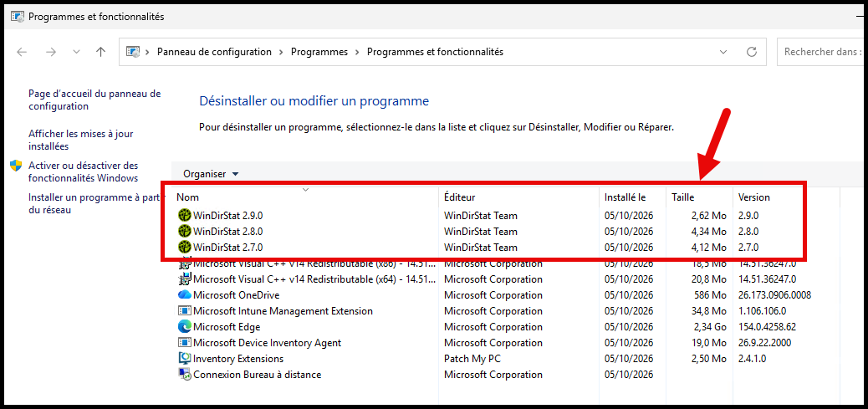Go back with the left arrow button
This screenshot has width=868, height=409.
click(22, 52)
